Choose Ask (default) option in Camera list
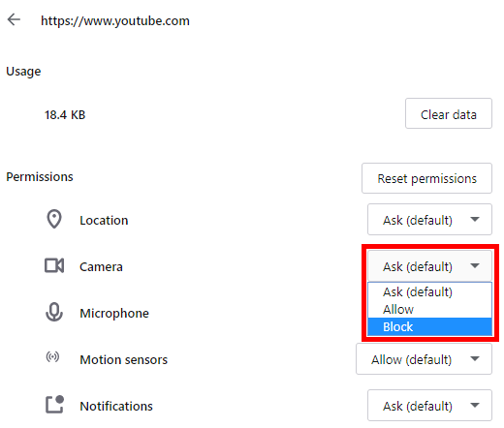This screenshot has width=504, height=428. click(x=429, y=291)
